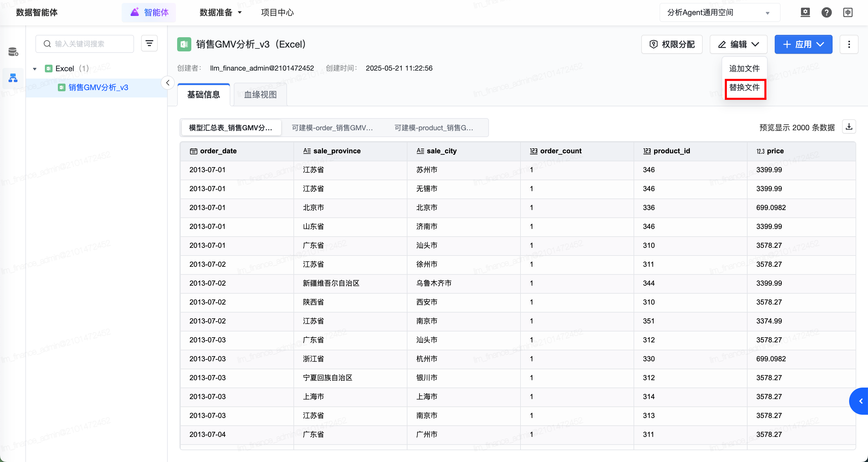This screenshot has width=868, height=462.
Task: Click the 新疆维吾尔自治区 cell
Action: [x=350, y=283]
